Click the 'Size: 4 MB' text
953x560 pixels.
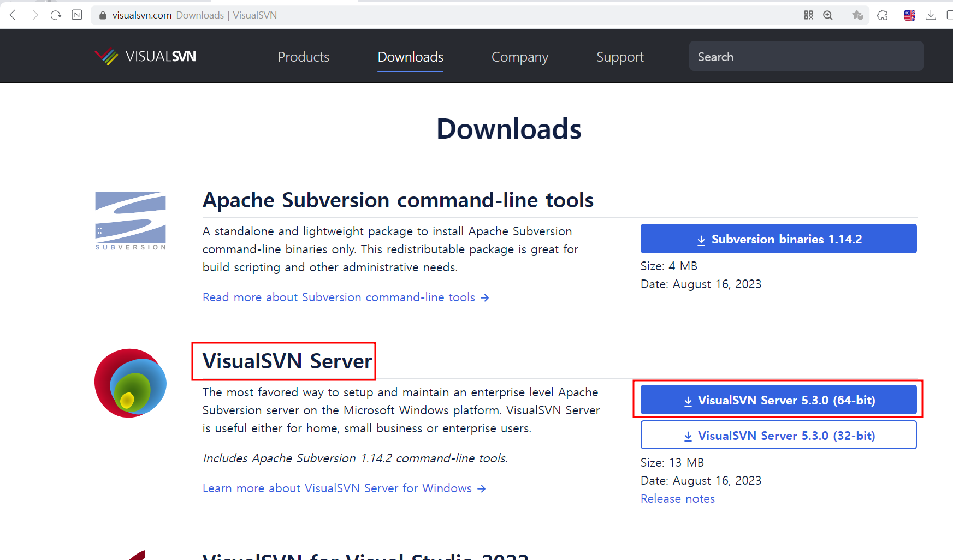tap(669, 266)
